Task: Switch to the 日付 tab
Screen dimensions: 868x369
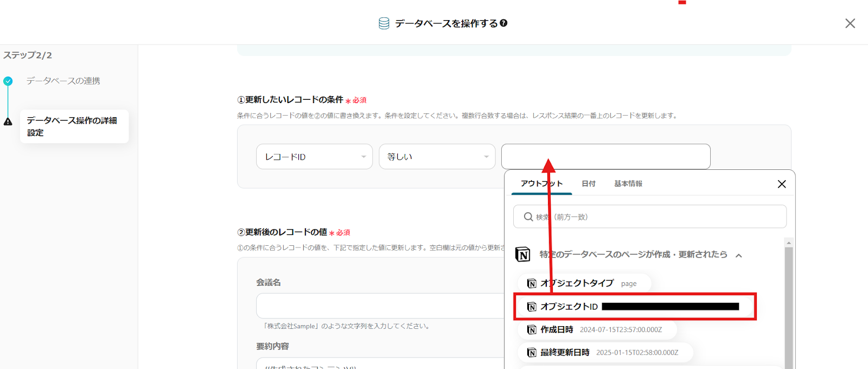Action: point(588,184)
